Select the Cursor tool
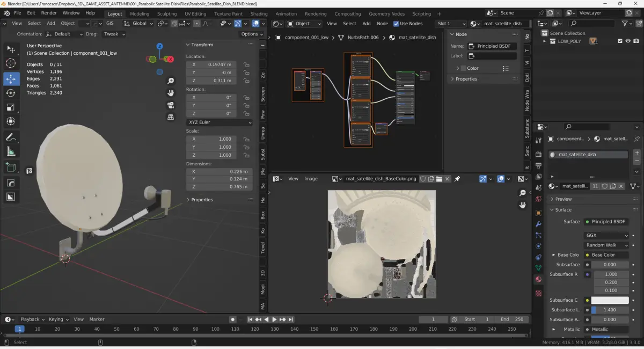Screen dimensions: 644x349 tap(11, 63)
